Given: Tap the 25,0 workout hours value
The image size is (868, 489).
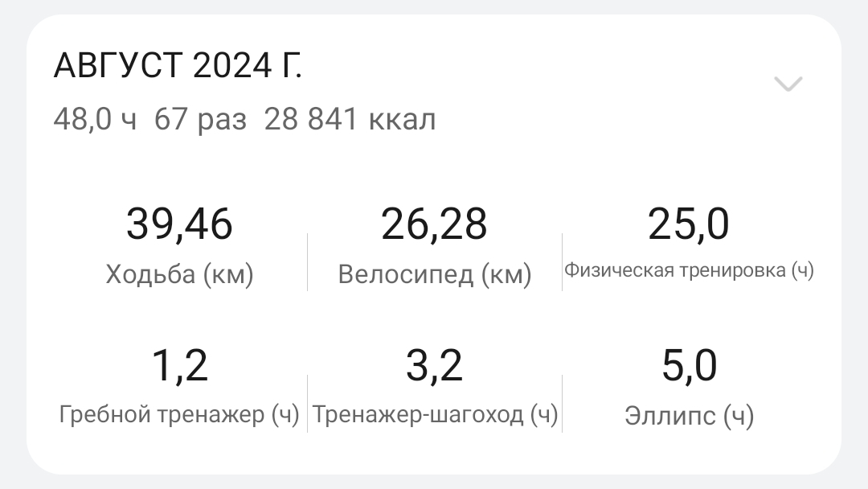Looking at the screenshot, I should click(689, 224).
